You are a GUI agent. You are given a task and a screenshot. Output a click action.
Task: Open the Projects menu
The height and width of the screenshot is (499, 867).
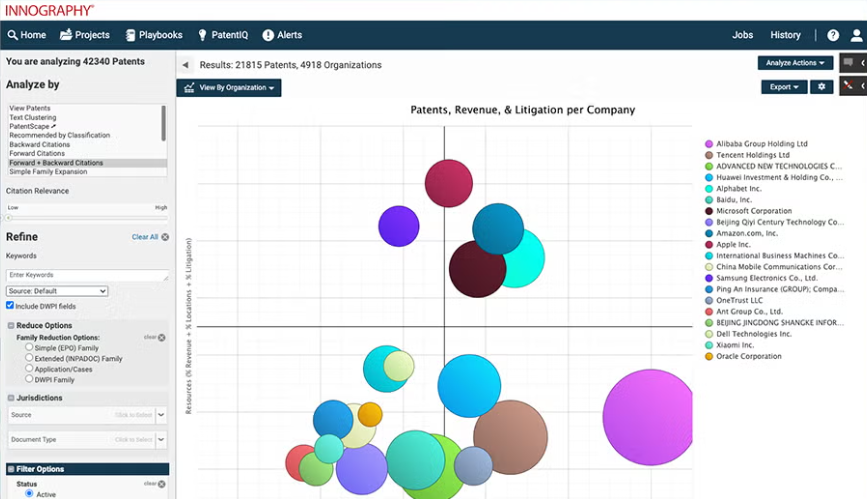[85, 35]
